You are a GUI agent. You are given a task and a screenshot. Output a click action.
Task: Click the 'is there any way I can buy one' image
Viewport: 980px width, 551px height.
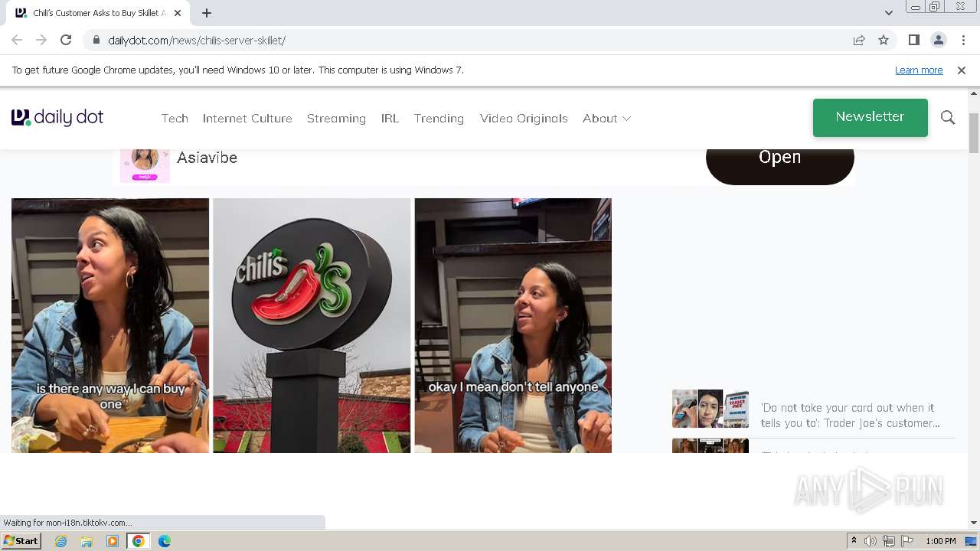[x=110, y=325]
